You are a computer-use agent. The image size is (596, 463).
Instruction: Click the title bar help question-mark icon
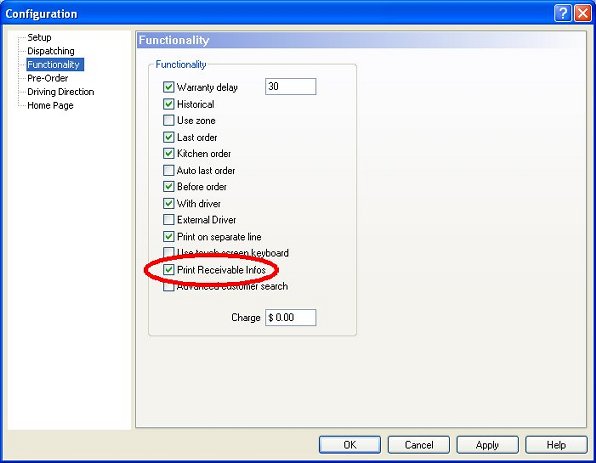click(563, 13)
